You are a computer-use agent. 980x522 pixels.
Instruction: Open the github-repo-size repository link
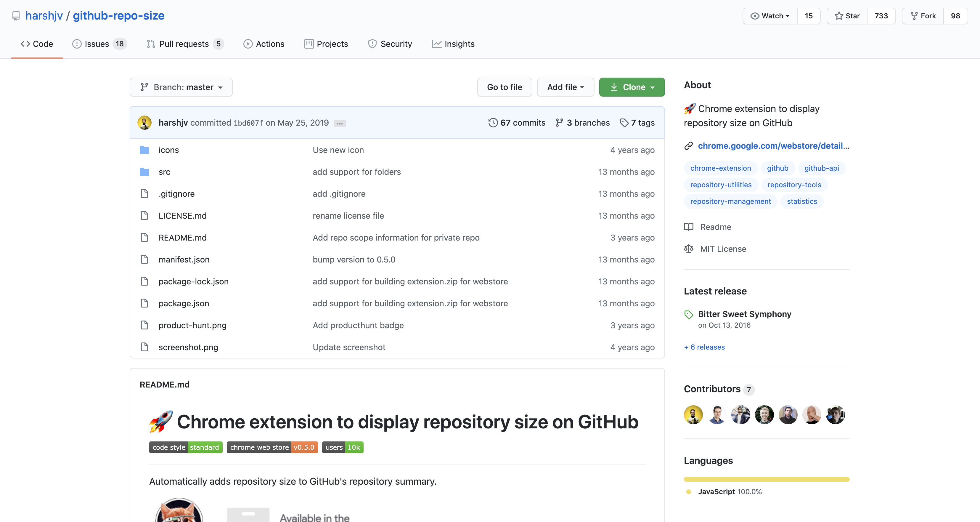click(119, 16)
